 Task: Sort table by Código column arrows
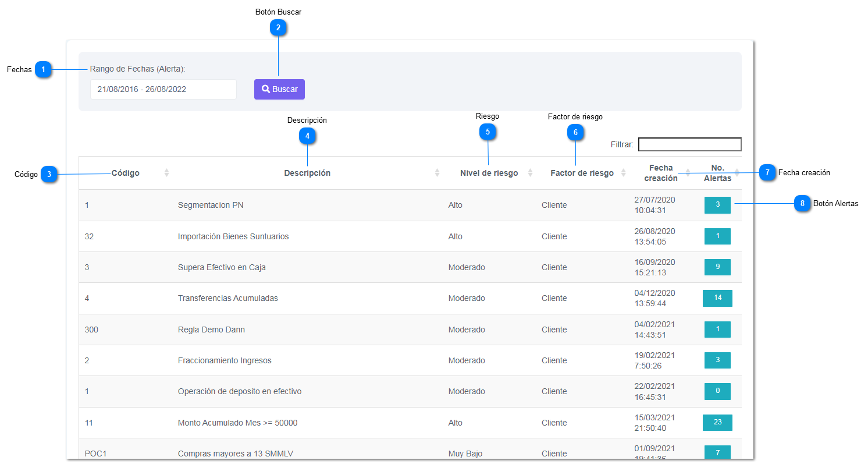pos(166,173)
